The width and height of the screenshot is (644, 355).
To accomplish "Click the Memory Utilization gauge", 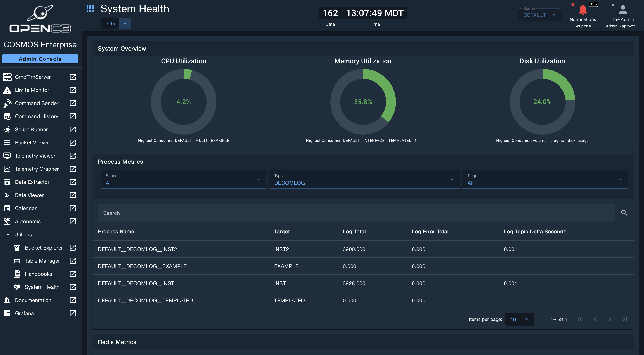I will coord(363,102).
